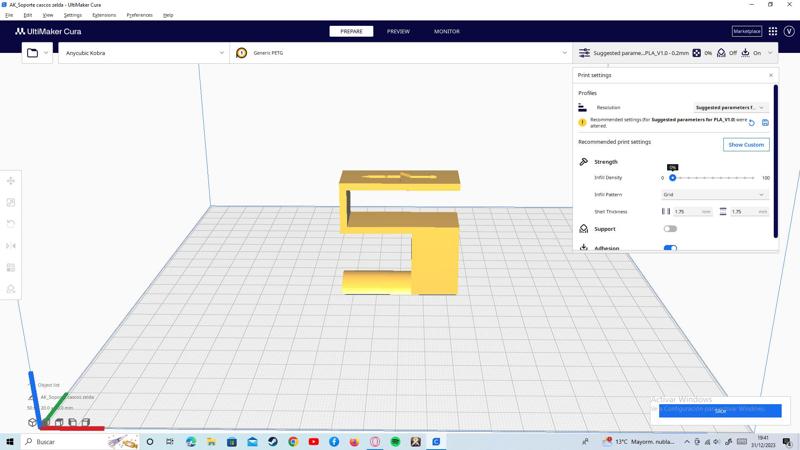This screenshot has height=450, width=800.
Task: Open the weather widget showing 13°C
Action: pyautogui.click(x=639, y=441)
